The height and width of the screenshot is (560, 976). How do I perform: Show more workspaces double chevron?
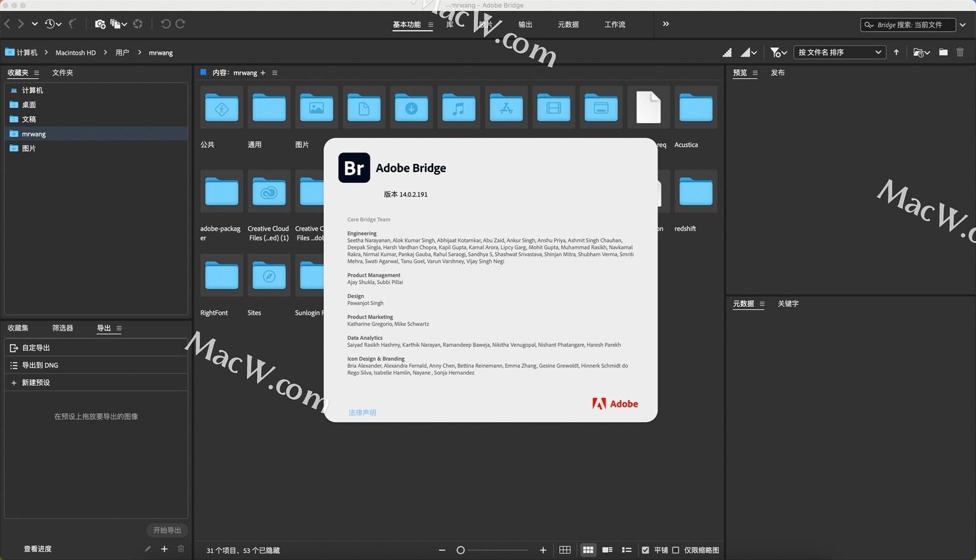click(x=666, y=24)
